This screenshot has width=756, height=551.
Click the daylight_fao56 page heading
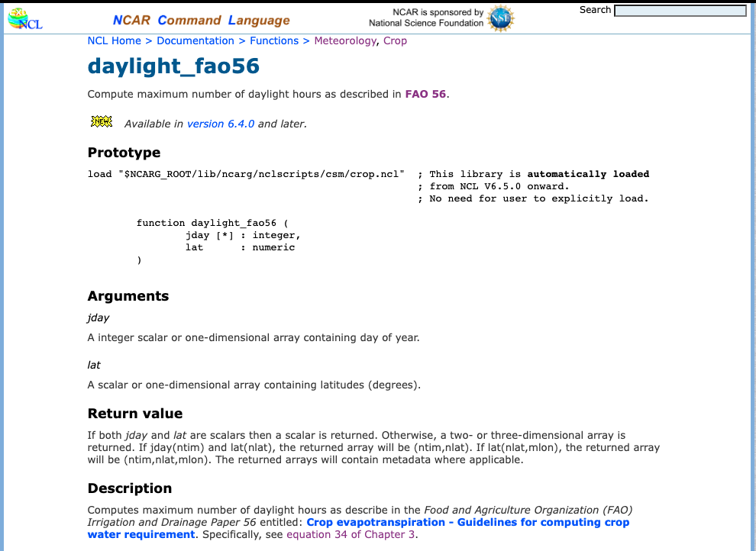click(173, 66)
